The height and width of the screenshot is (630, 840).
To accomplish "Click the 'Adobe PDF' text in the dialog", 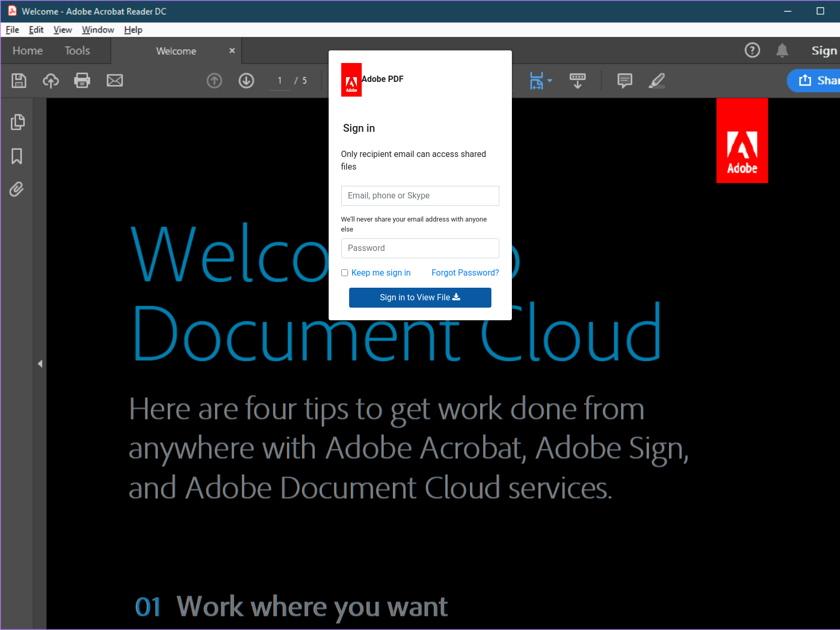I will [382, 79].
